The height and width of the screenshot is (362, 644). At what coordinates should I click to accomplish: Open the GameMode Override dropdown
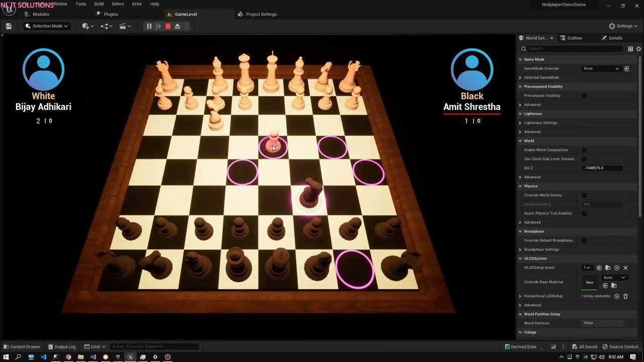pyautogui.click(x=601, y=68)
